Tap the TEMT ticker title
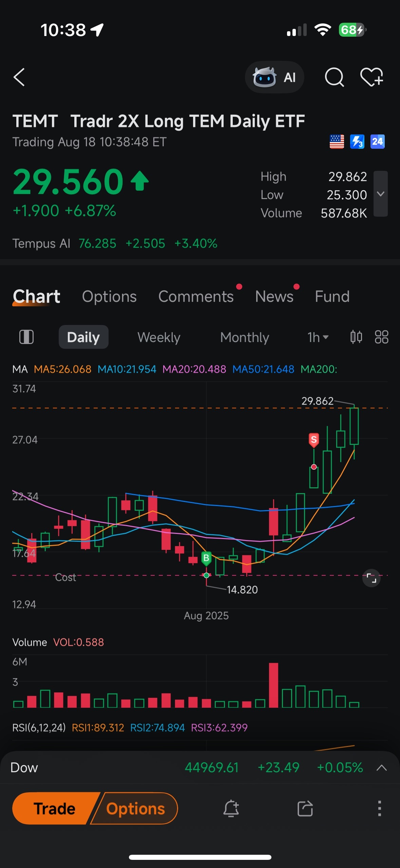400x868 pixels. tap(35, 121)
